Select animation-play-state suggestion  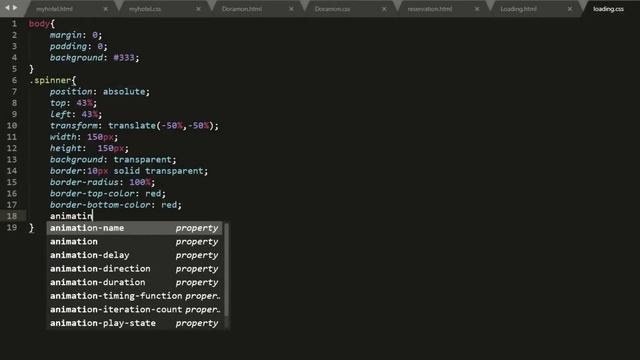pos(135,323)
